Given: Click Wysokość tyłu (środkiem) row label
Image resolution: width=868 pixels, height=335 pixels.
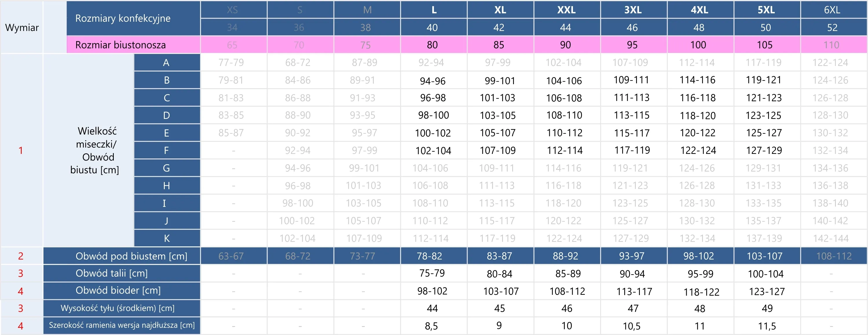Looking at the screenshot, I should click(117, 308).
